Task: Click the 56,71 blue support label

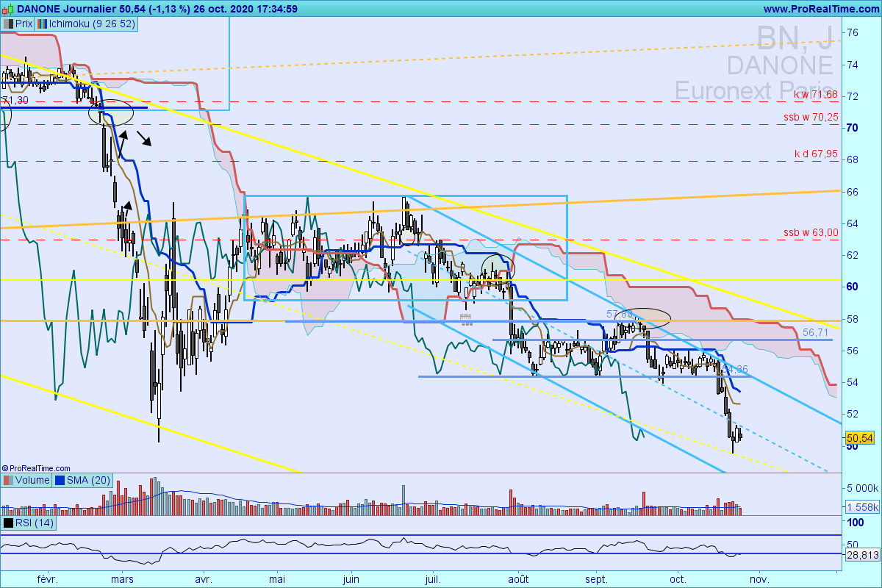Action: point(815,333)
